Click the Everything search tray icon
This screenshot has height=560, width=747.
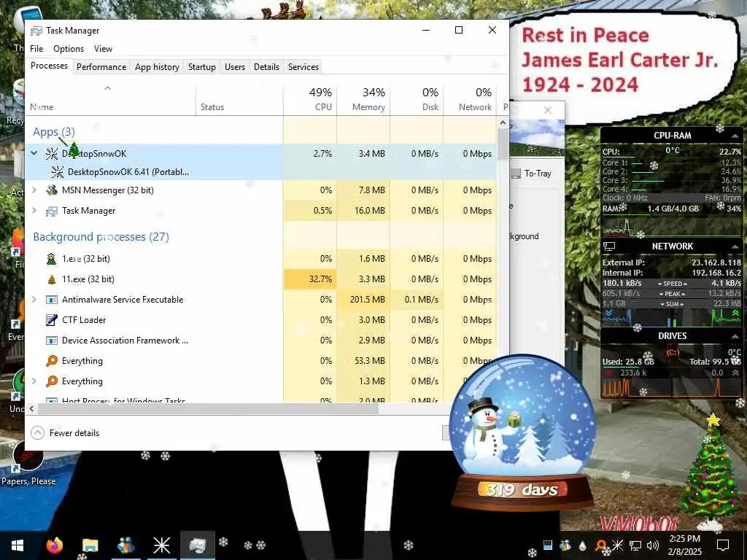coord(601,545)
